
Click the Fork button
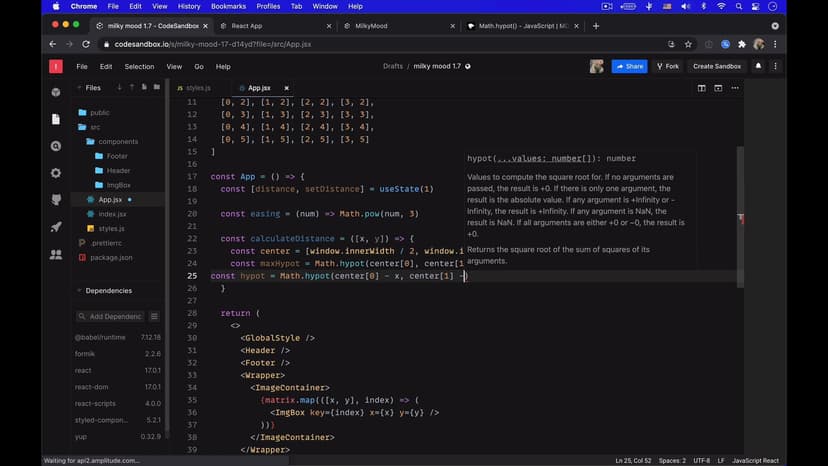(667, 66)
